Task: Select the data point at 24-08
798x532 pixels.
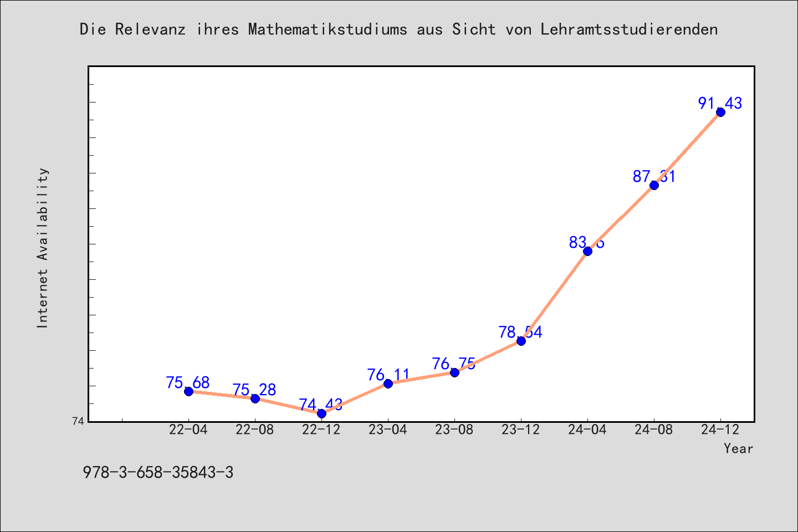Action: pyautogui.click(x=654, y=185)
